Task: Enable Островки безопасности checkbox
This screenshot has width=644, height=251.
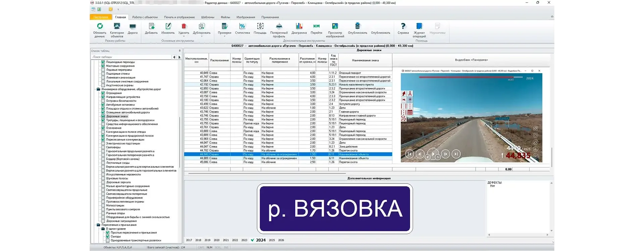Action: click(103, 101)
